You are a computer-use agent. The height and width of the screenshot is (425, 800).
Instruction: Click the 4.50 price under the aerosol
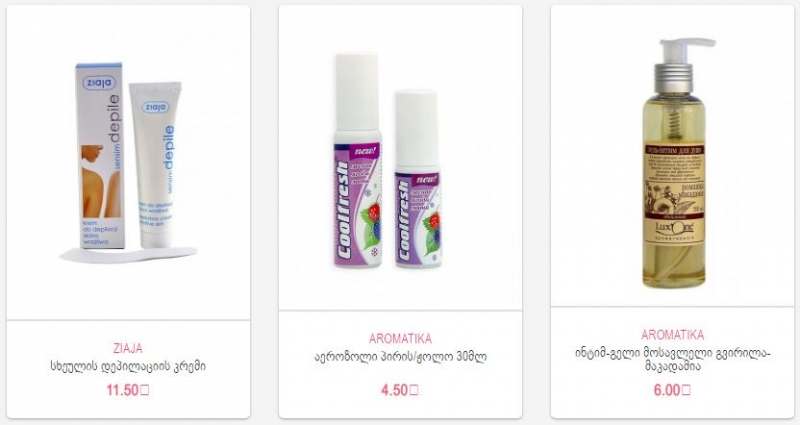tap(400, 390)
